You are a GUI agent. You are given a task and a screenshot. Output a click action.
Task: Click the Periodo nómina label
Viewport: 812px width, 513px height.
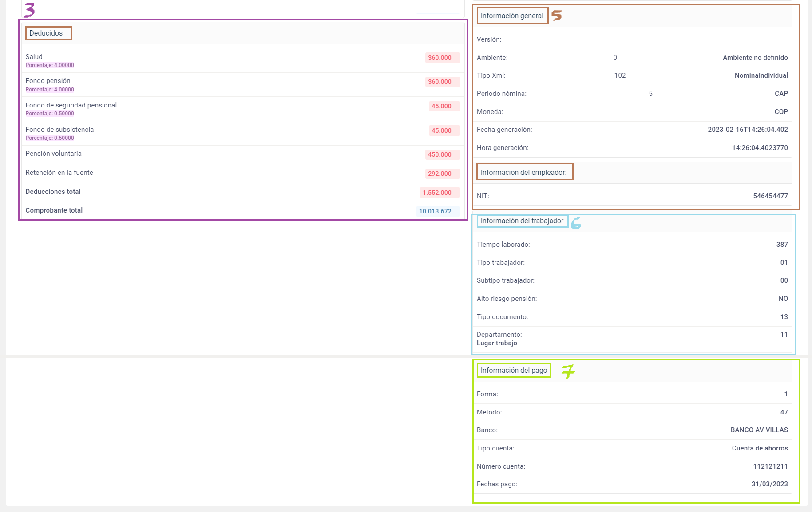coord(502,94)
